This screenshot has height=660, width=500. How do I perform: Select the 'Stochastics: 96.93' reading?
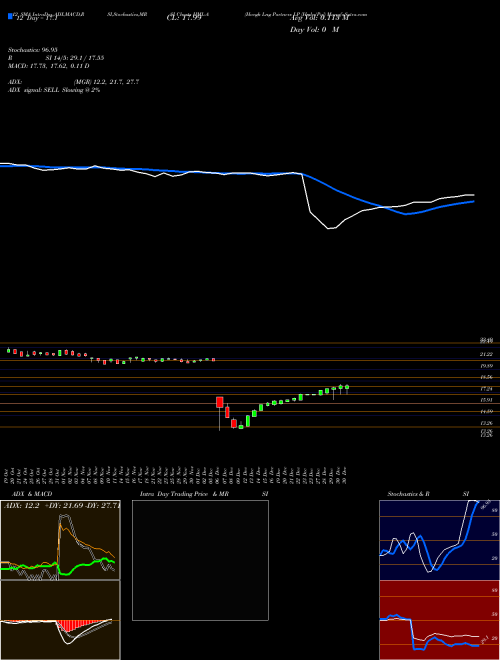click(x=33, y=50)
